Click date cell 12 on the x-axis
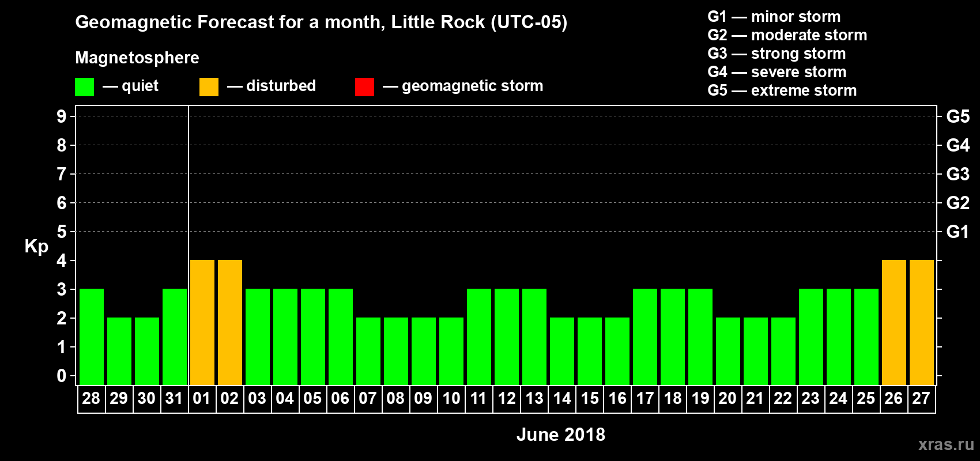Screen dimensions: 980x461 click(x=507, y=399)
